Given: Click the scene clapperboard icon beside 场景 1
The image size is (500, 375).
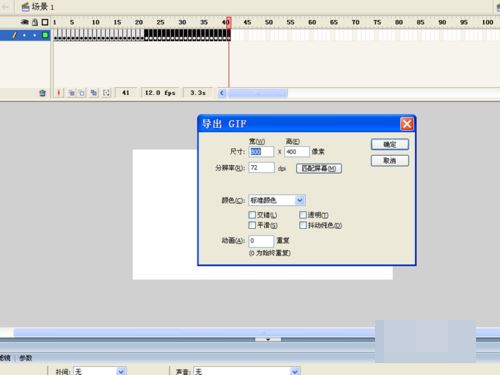Looking at the screenshot, I should click(25, 7).
